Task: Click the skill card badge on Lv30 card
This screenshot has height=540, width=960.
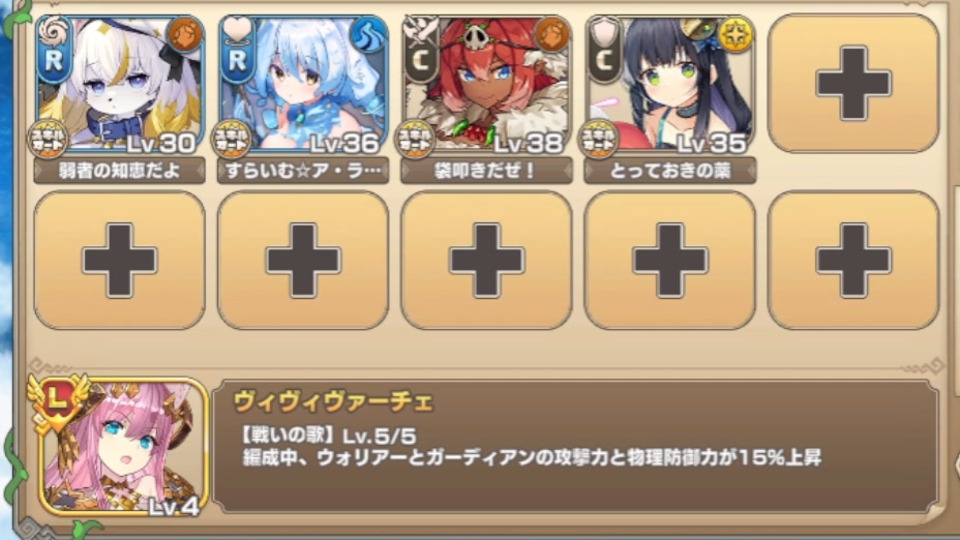Action: (48, 140)
